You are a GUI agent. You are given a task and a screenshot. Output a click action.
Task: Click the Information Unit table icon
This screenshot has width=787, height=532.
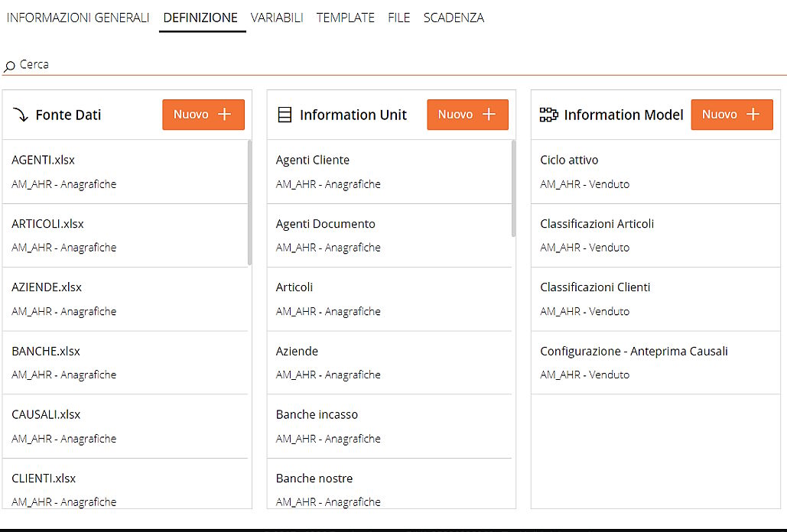coord(285,115)
